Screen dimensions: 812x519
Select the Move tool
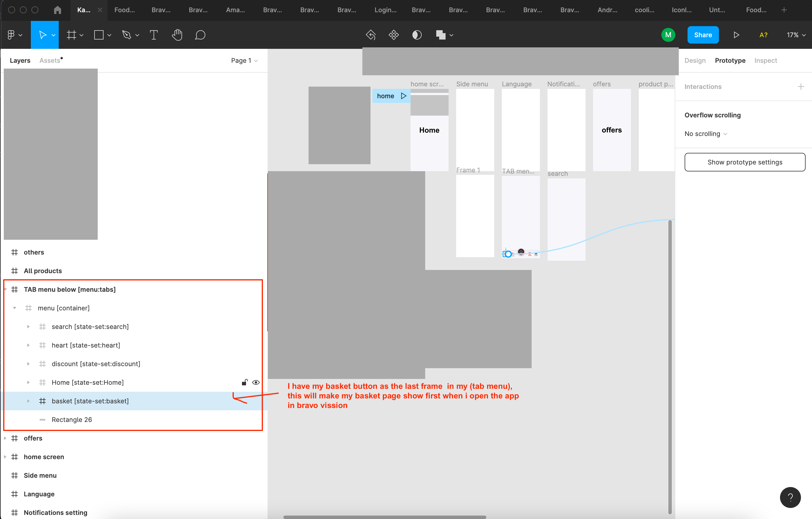point(42,35)
